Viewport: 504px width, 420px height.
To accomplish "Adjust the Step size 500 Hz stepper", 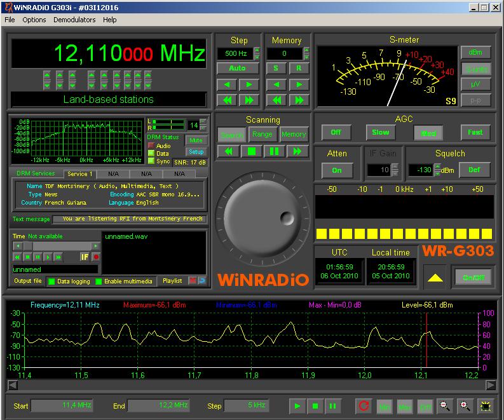I will [257, 53].
